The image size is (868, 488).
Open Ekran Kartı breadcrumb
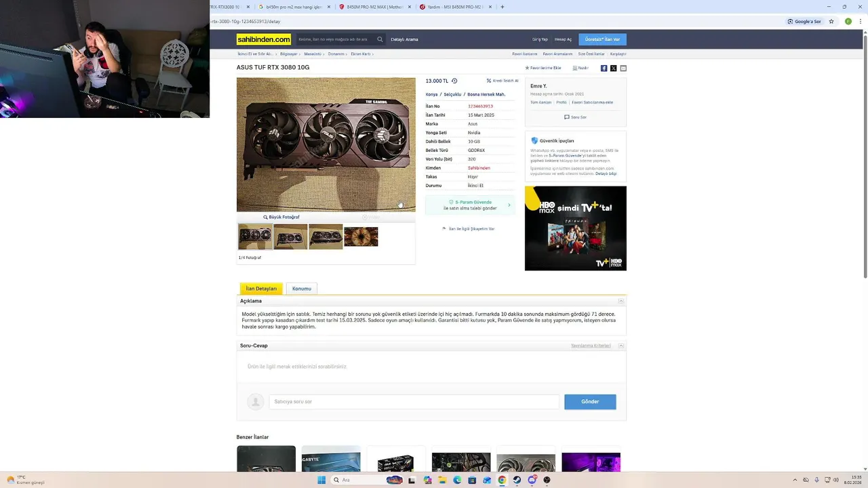point(361,54)
